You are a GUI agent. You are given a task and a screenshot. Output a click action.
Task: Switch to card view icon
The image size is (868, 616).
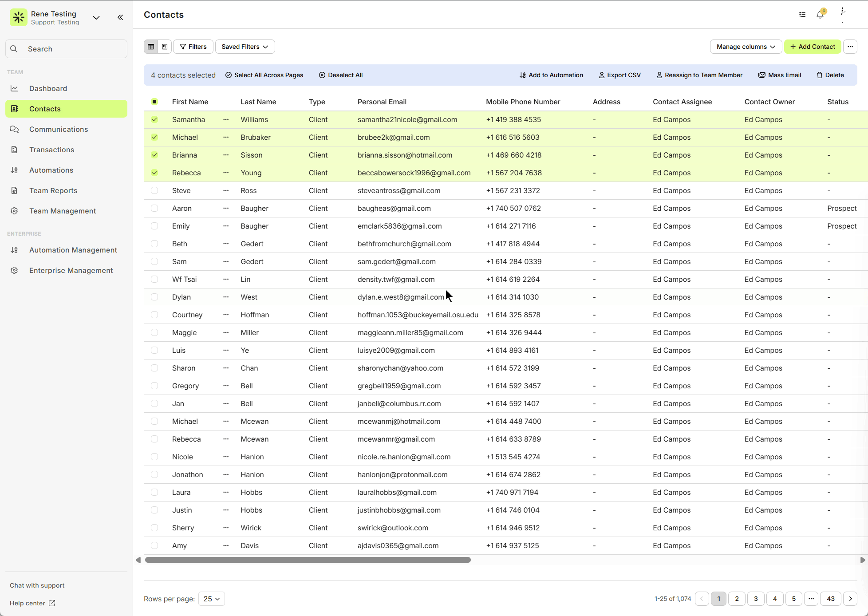coord(165,47)
